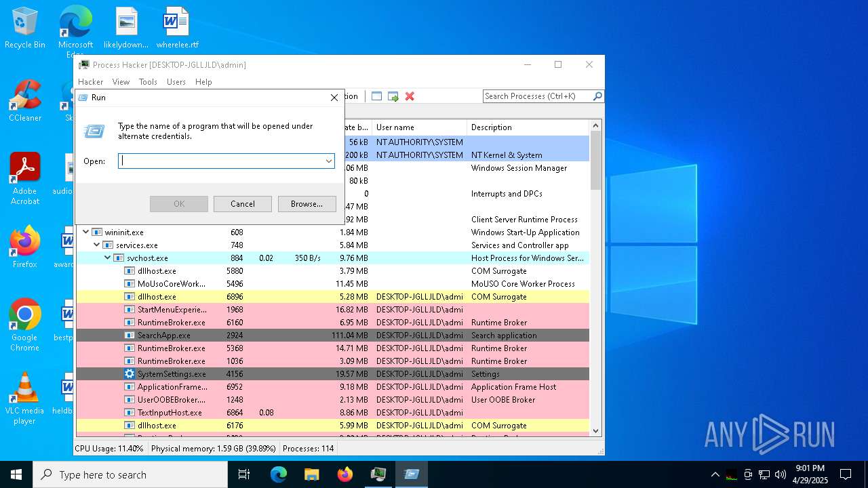
Task: Select the services.exe process row
Action: (332, 245)
